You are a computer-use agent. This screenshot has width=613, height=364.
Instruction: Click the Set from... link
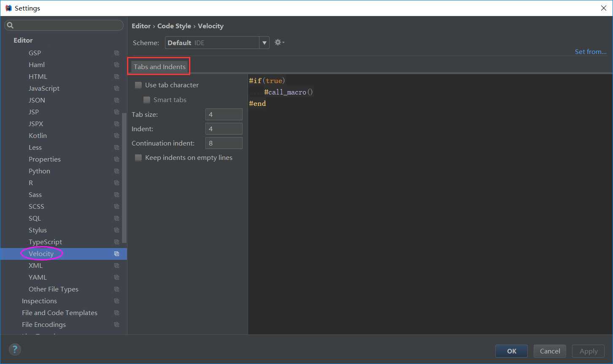(x=591, y=51)
